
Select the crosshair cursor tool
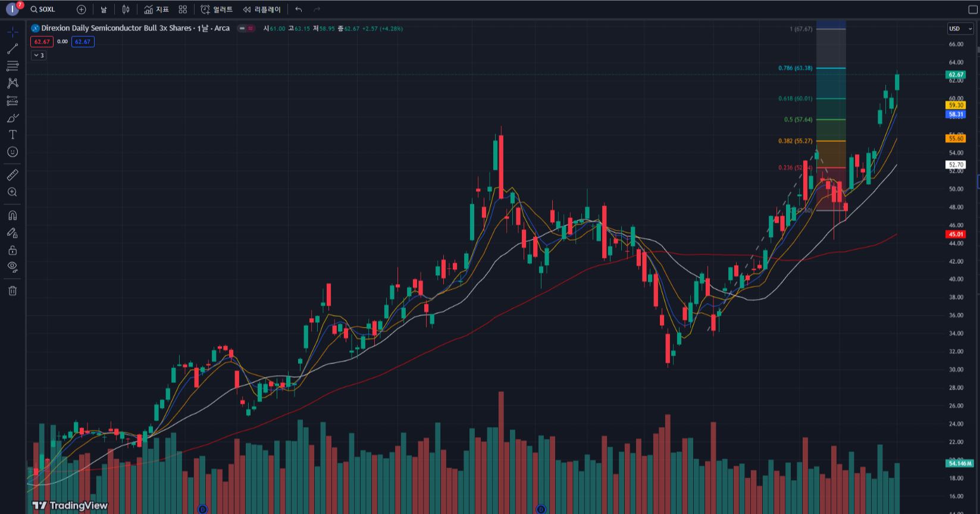(12, 32)
